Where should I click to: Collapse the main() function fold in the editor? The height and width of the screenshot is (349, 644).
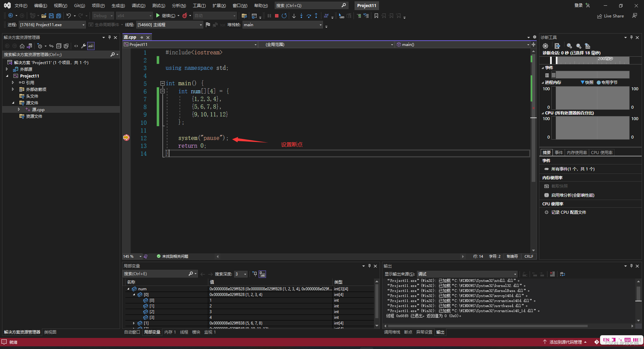[x=162, y=83]
